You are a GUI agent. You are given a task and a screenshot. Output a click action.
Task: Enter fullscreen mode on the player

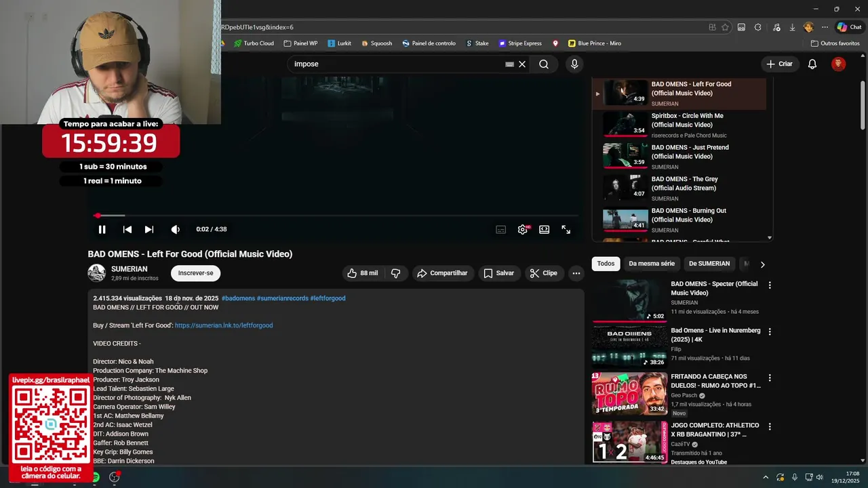tap(566, 230)
